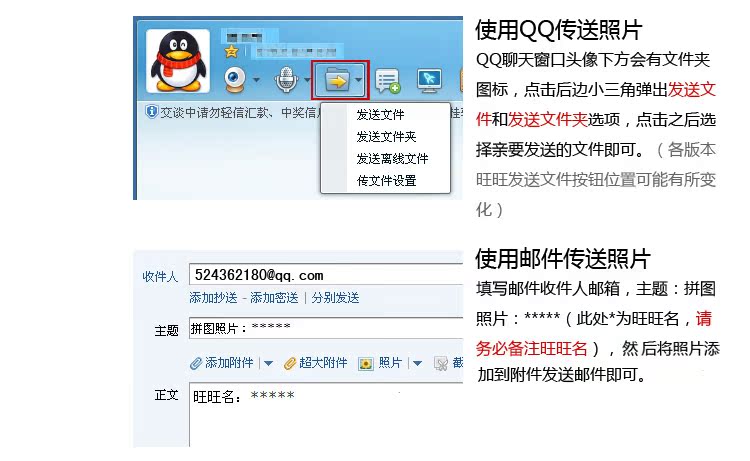
Task: Click the 超大附件 attachment button
Action: [316, 363]
